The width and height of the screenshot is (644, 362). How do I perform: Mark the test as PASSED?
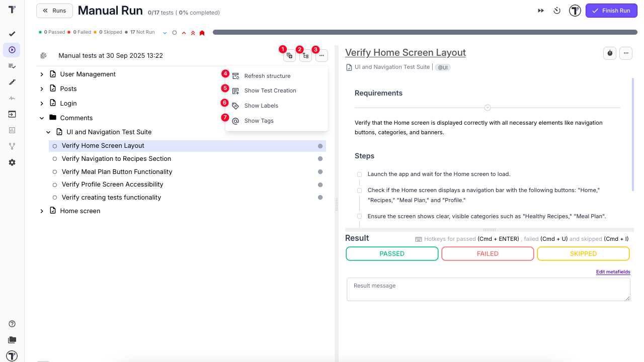(x=392, y=254)
